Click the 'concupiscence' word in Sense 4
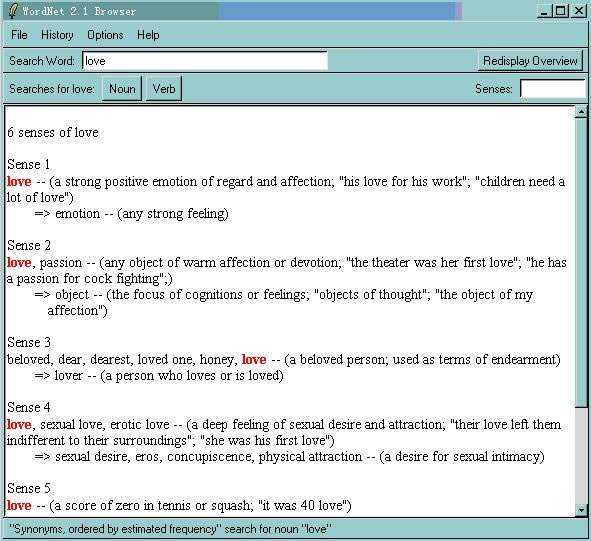Viewport: 591px width, 541px height. (210, 457)
